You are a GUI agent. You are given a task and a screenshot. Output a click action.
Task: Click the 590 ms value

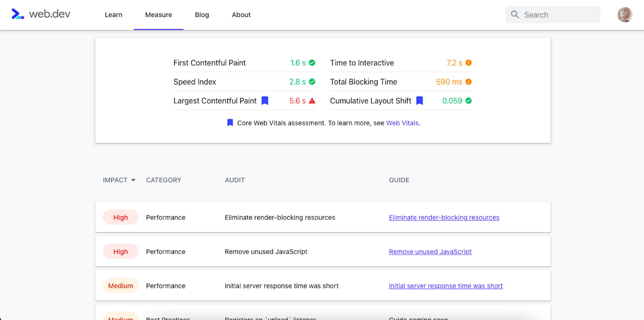click(x=449, y=82)
